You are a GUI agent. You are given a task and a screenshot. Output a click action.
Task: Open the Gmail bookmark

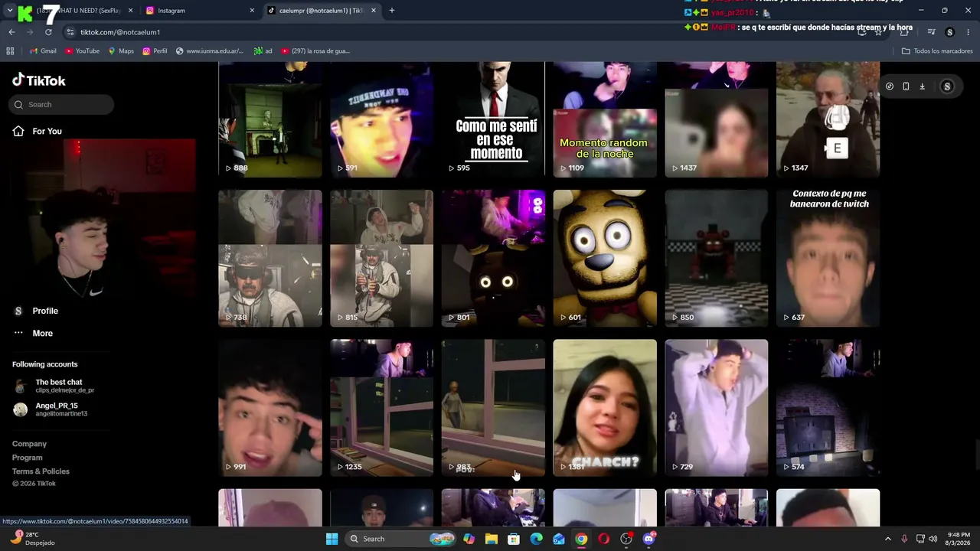click(43, 51)
